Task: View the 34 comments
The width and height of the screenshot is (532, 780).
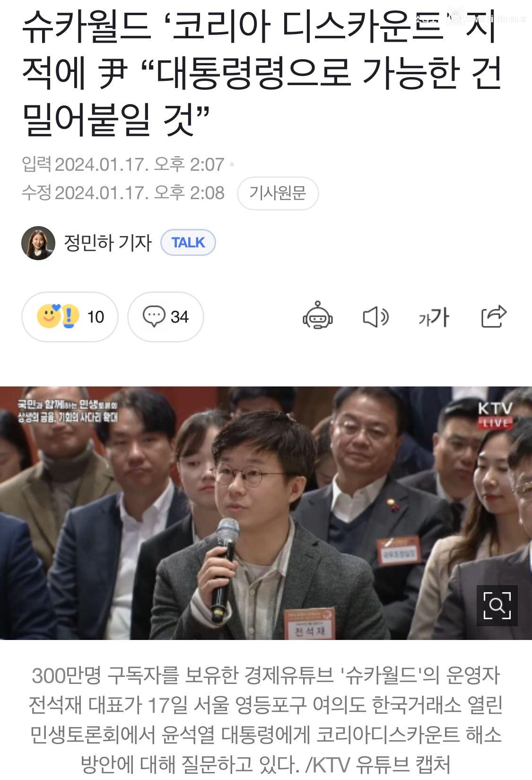Action: click(166, 317)
